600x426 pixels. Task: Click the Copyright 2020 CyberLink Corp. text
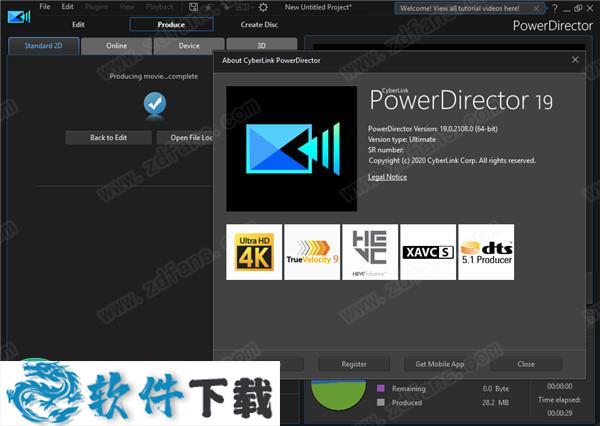pos(452,160)
